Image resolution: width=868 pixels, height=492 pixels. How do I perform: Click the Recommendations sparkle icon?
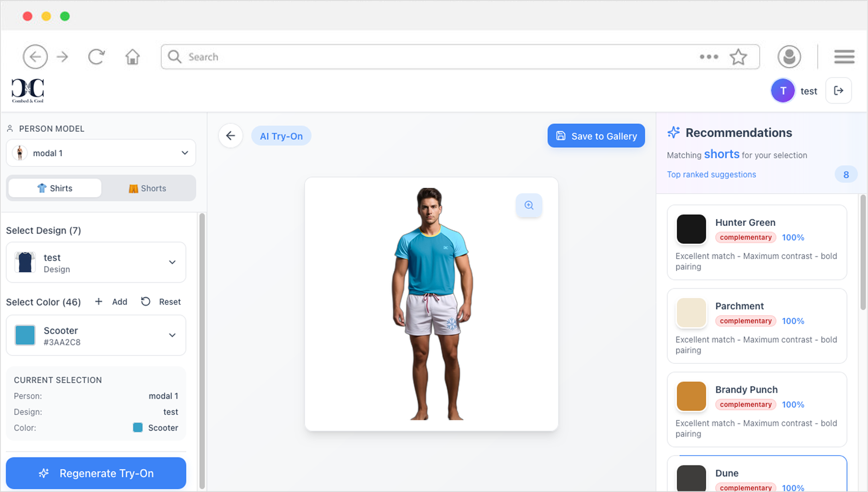[673, 133]
